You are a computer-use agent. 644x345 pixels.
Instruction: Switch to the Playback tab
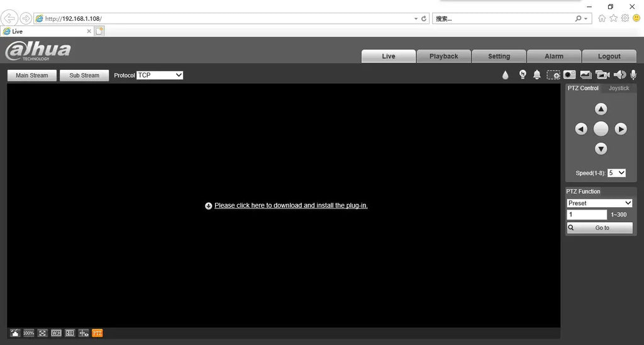(443, 56)
